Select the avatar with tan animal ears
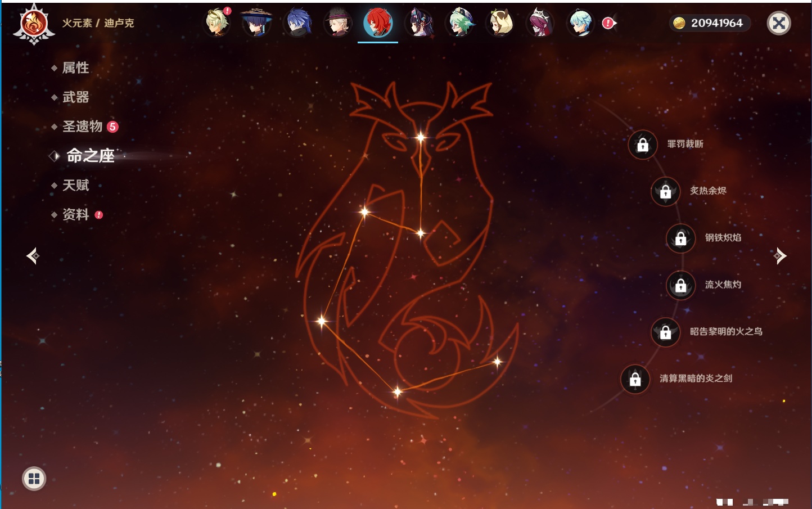 click(x=500, y=23)
